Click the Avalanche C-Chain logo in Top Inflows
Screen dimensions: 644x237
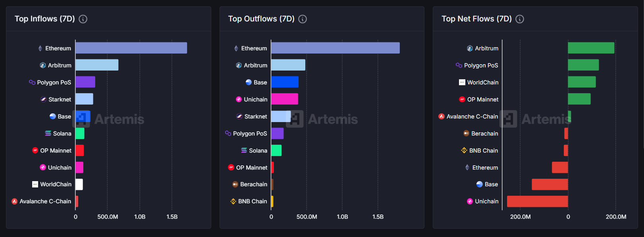pos(15,201)
